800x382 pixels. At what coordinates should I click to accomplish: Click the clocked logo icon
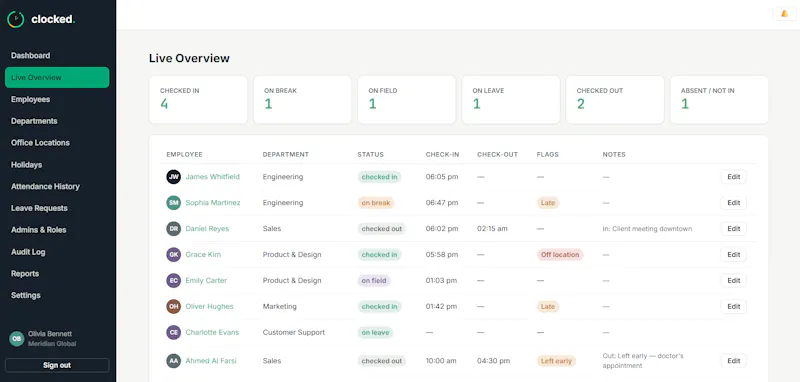point(16,19)
